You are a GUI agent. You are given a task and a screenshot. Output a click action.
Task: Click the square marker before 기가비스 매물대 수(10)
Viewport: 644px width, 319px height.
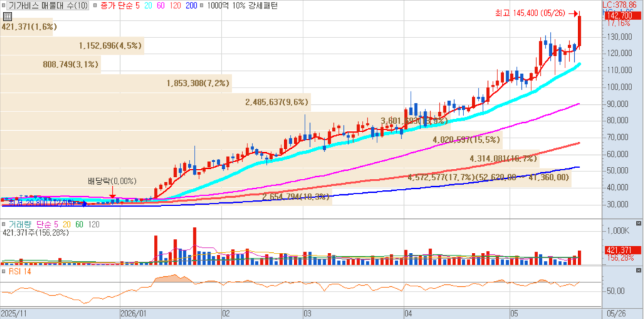4,6
